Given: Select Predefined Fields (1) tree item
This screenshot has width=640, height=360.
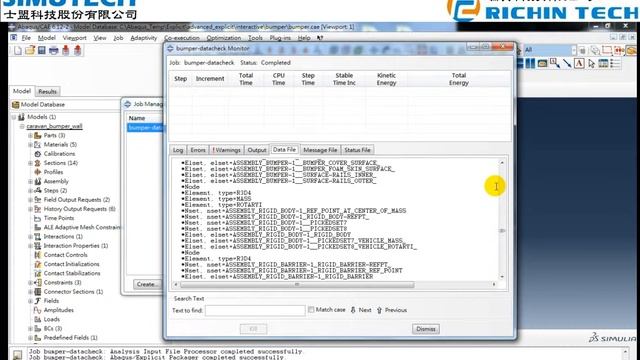Looking at the screenshot, I should pyautogui.click(x=71, y=338).
